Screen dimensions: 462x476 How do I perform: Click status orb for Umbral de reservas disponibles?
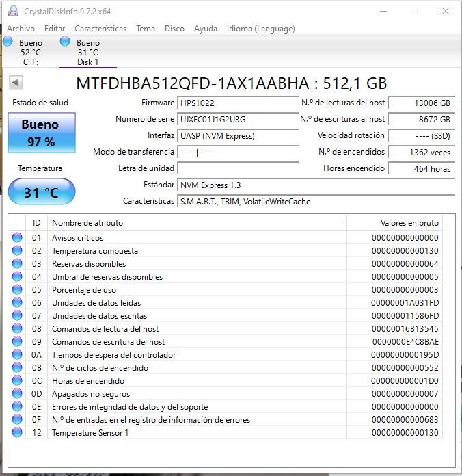17,276
